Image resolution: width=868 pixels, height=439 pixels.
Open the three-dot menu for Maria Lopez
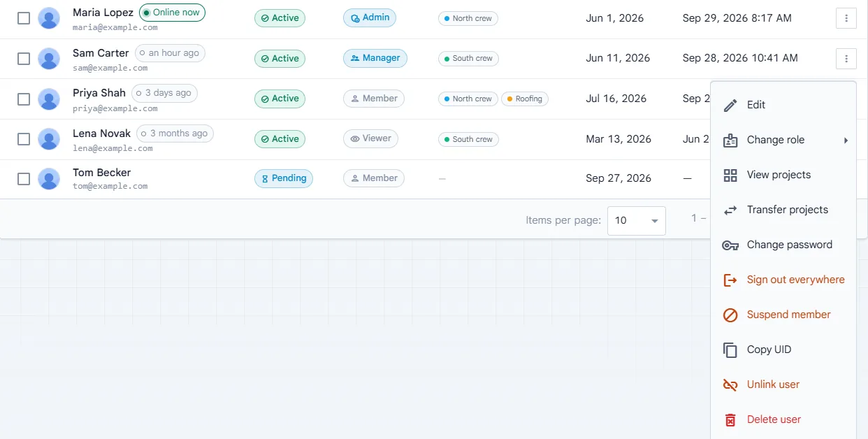846,18
